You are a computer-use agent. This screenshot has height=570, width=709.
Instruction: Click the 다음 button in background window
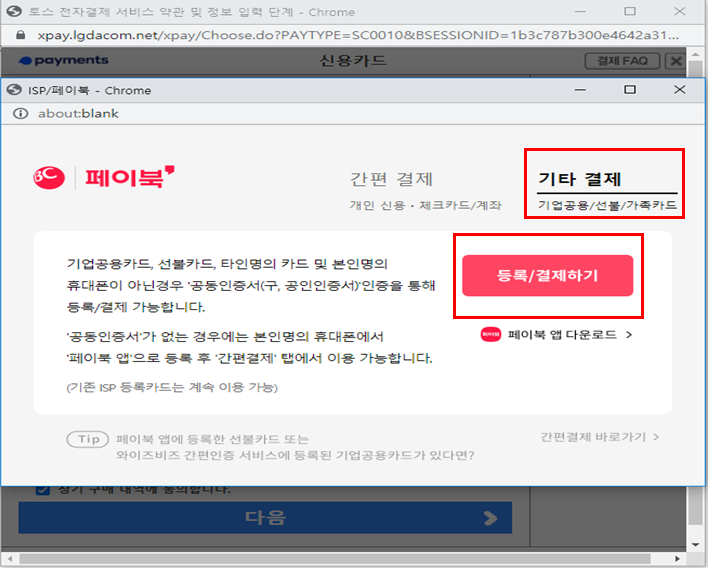tap(265, 517)
